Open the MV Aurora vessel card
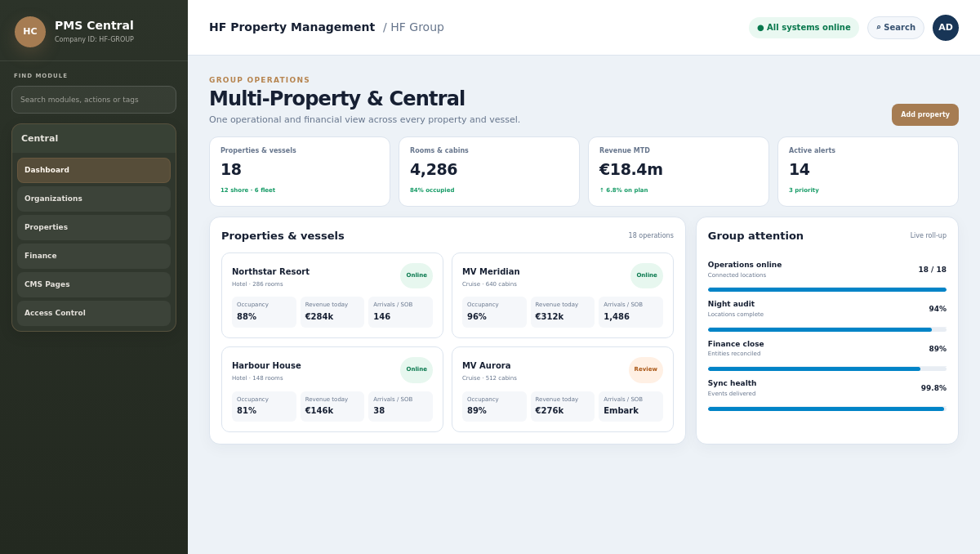The height and width of the screenshot is (554, 980). tap(563, 390)
